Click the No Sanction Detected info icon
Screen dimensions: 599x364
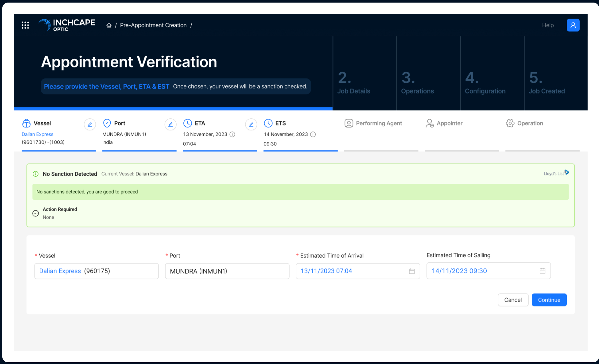pyautogui.click(x=36, y=174)
